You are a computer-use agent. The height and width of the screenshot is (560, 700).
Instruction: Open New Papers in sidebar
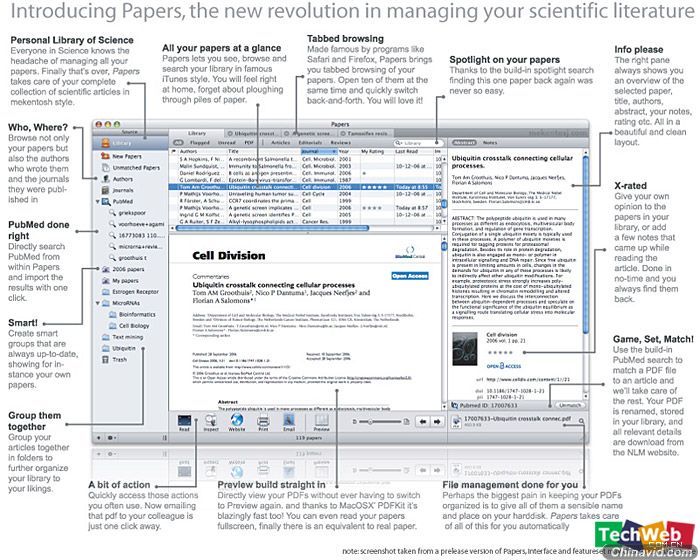(121, 156)
